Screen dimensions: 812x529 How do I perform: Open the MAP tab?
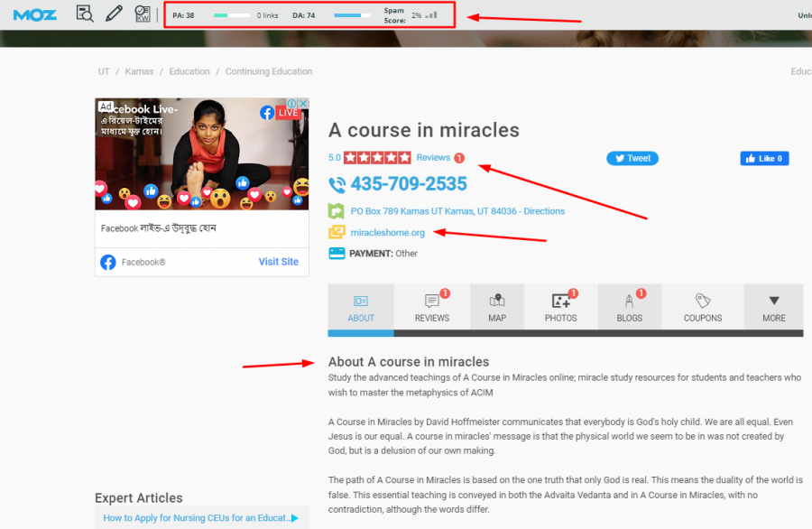(497, 308)
